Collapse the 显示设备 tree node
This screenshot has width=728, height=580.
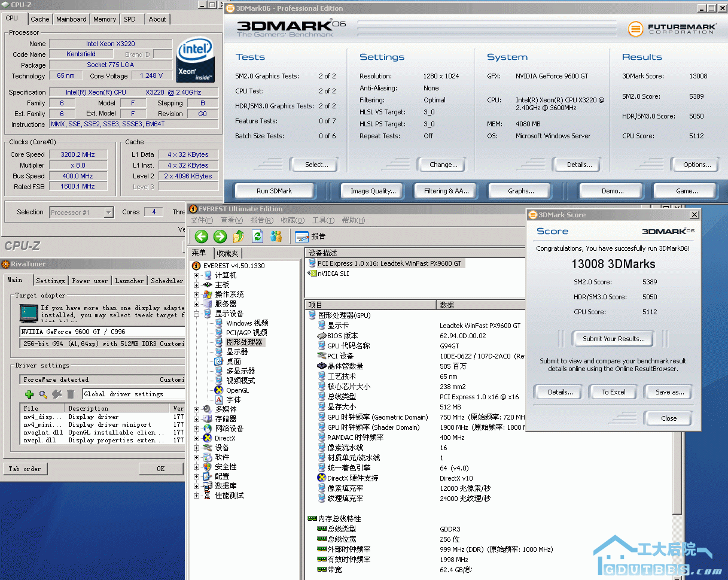click(x=197, y=314)
